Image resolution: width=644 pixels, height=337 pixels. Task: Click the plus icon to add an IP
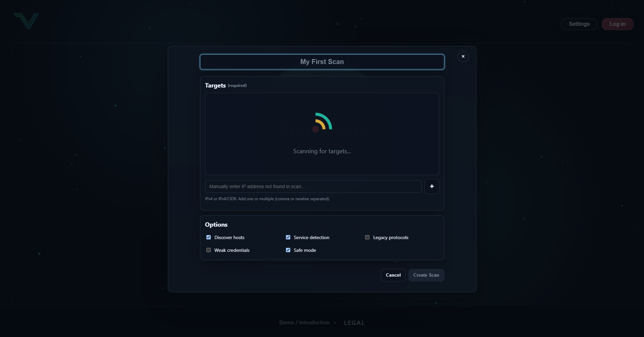tap(432, 186)
